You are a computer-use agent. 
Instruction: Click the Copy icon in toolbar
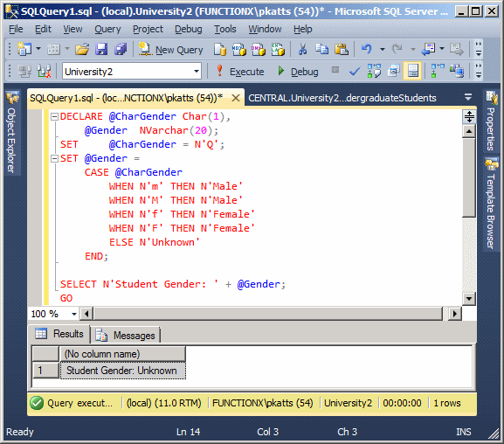coord(321,49)
